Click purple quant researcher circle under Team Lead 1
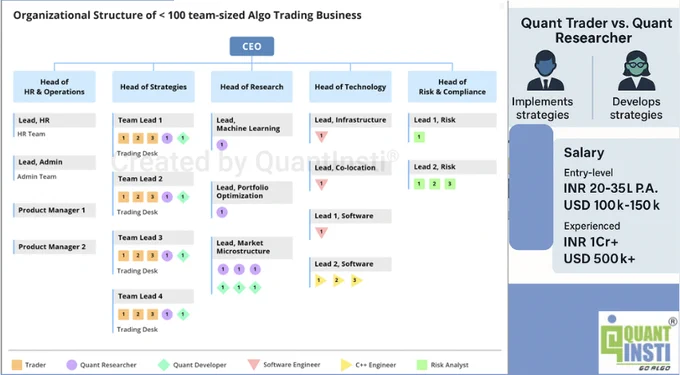The height and width of the screenshot is (375, 680). tap(167, 138)
